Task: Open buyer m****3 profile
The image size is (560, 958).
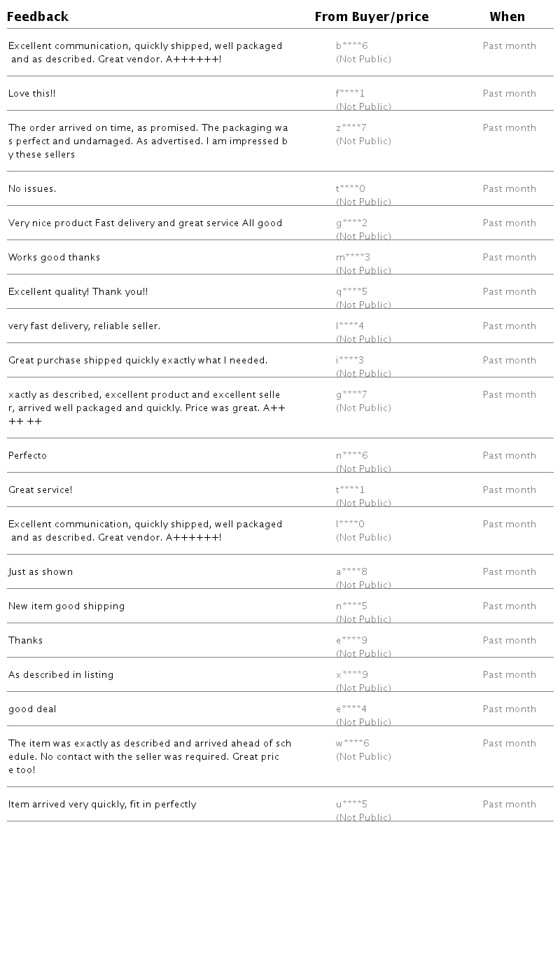Action: point(353,258)
